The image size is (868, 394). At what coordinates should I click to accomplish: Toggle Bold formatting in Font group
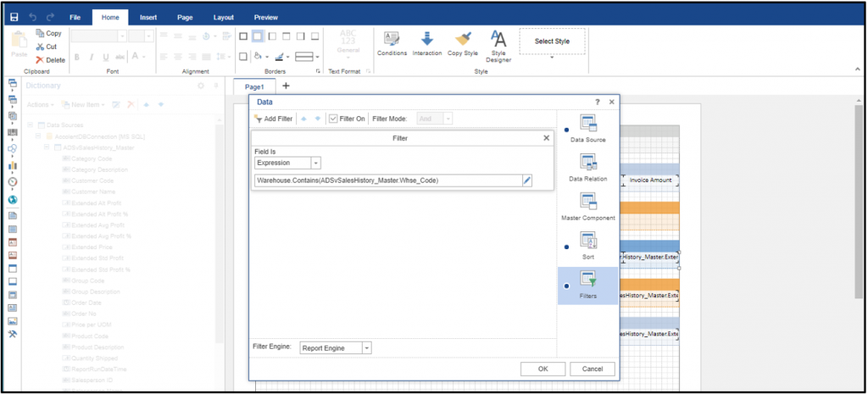(77, 57)
